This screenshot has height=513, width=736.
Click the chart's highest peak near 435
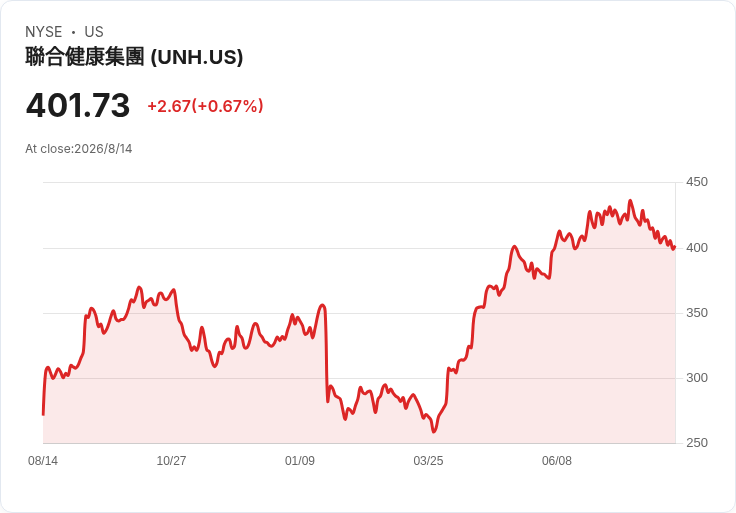pyautogui.click(x=630, y=201)
